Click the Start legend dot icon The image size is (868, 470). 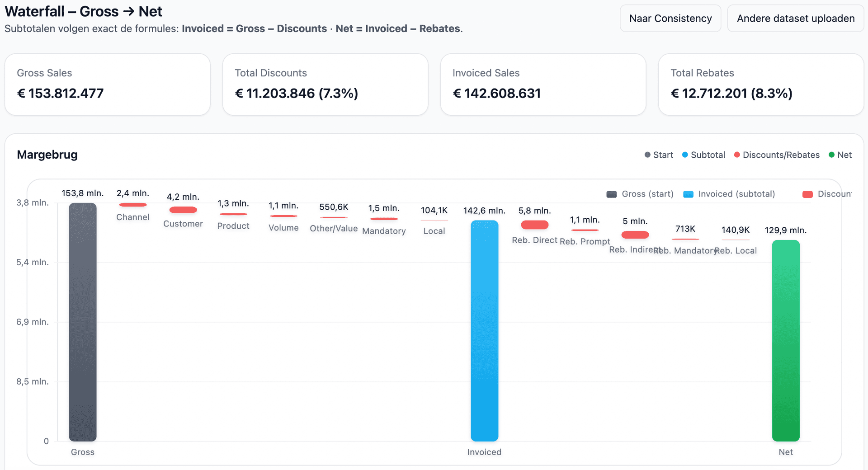(x=646, y=155)
